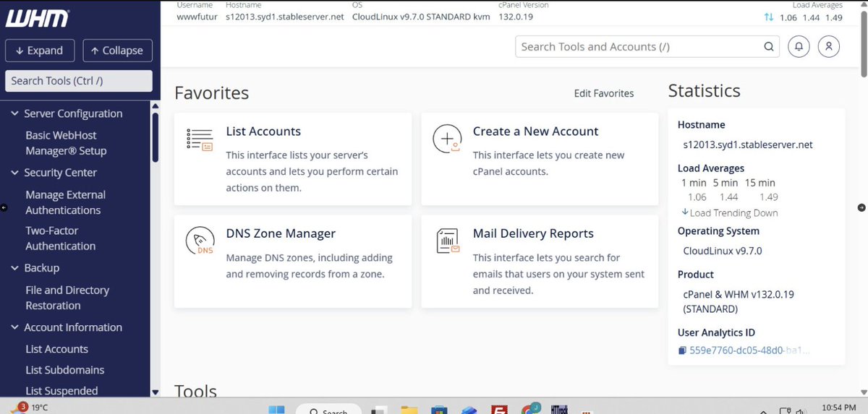
Task: Open the List Accounts favorite title
Action: [x=263, y=131]
